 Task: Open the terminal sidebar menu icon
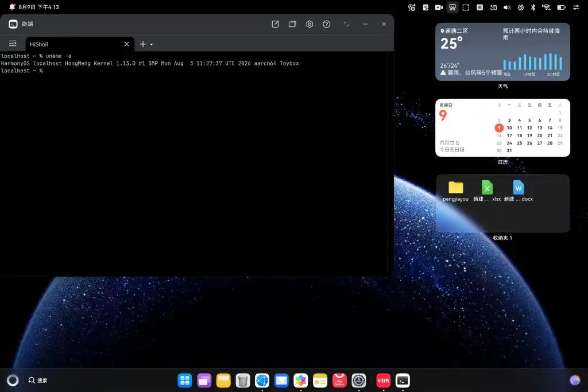[13, 44]
